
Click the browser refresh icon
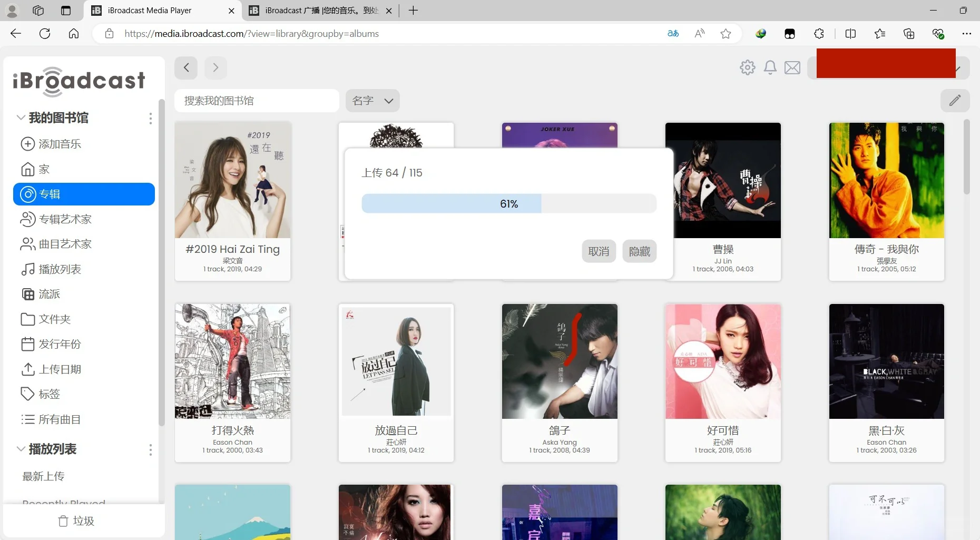[45, 34]
